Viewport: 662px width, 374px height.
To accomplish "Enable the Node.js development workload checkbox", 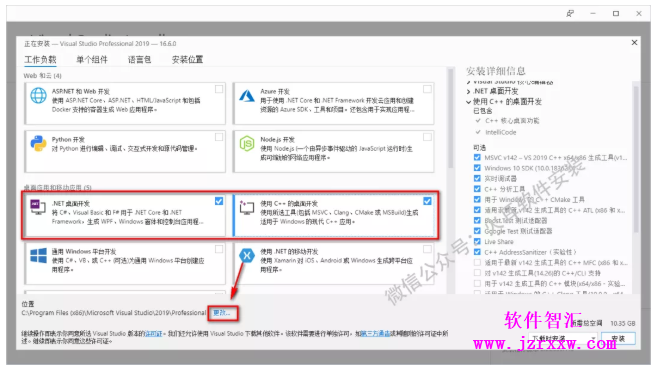I will 427,137.
